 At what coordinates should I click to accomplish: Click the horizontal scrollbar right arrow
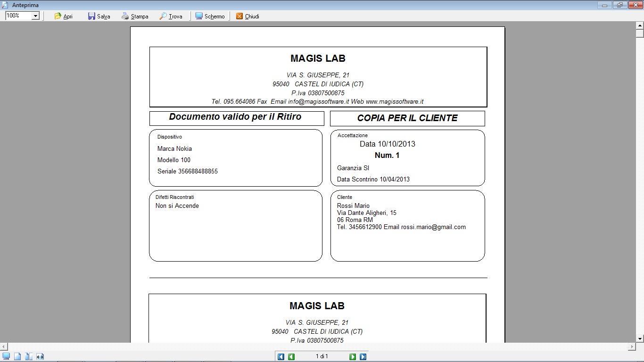(x=632, y=346)
